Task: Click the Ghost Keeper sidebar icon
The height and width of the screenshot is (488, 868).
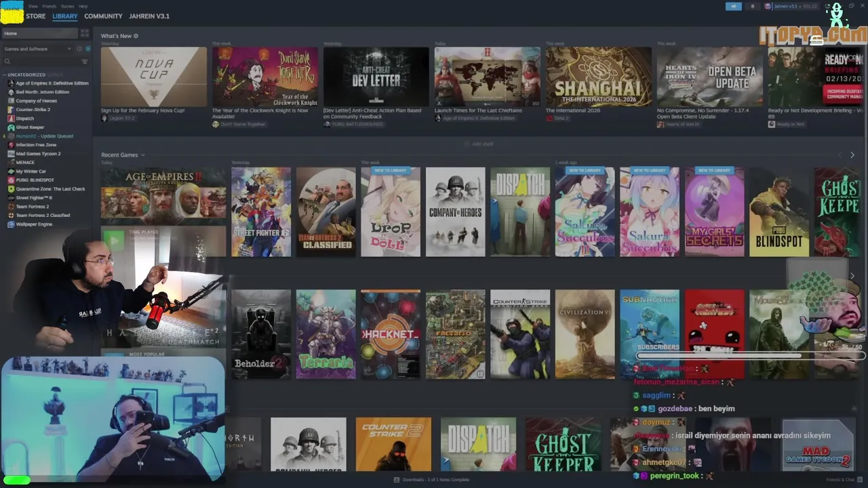Action: [11, 127]
